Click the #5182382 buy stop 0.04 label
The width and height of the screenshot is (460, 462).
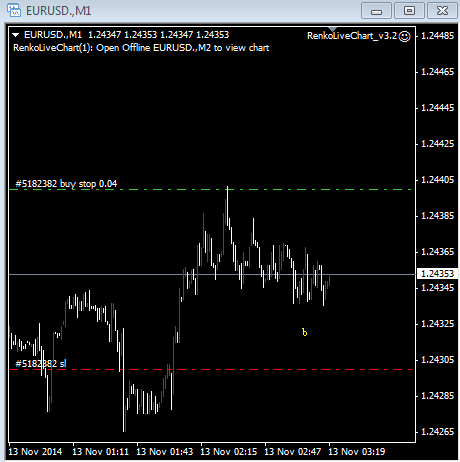(x=66, y=184)
